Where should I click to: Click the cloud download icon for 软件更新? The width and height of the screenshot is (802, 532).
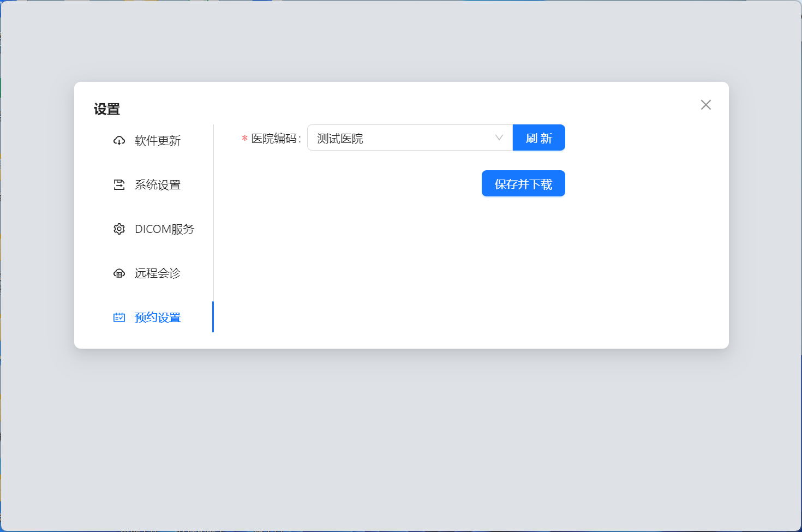(x=119, y=141)
